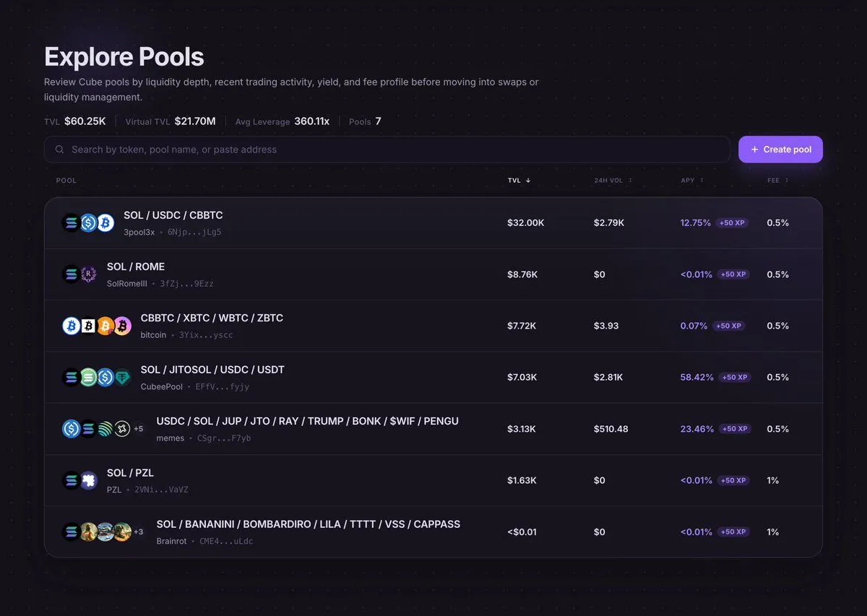Viewport: 867px width, 616px height.
Task: Click the SOL icon in SolRomeIII row
Action: 72,274
